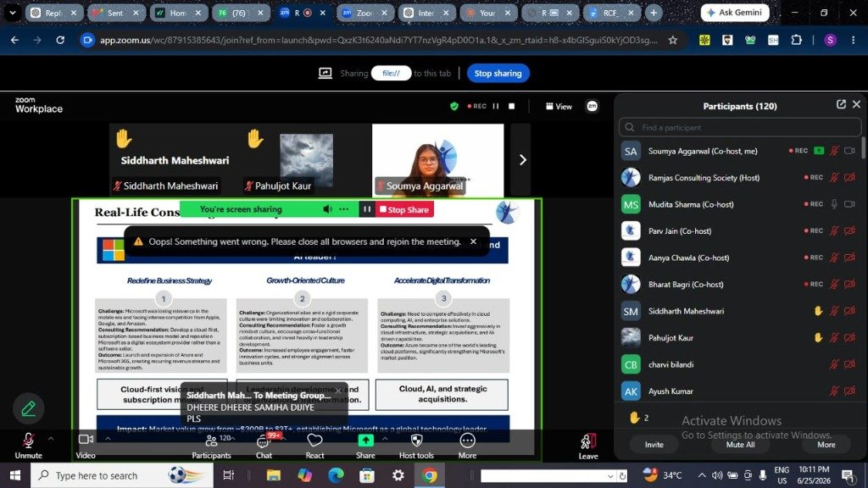Open the View layout menu
Viewport: 868px width, 488px height.
(x=559, y=106)
